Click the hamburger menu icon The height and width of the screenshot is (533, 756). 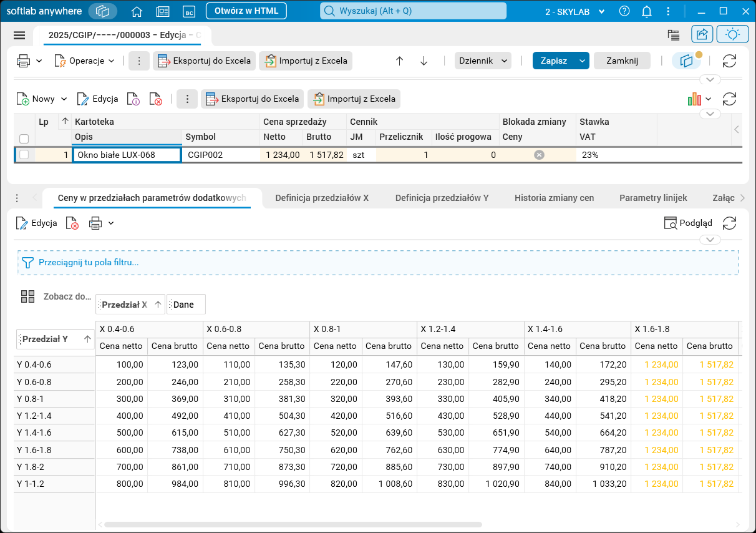pyautogui.click(x=19, y=36)
